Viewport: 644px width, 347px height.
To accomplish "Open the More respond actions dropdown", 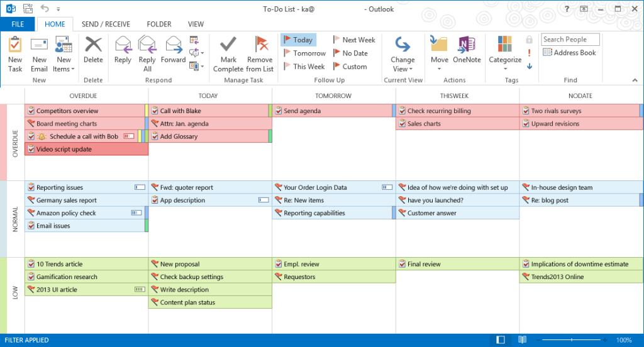I will (196, 66).
